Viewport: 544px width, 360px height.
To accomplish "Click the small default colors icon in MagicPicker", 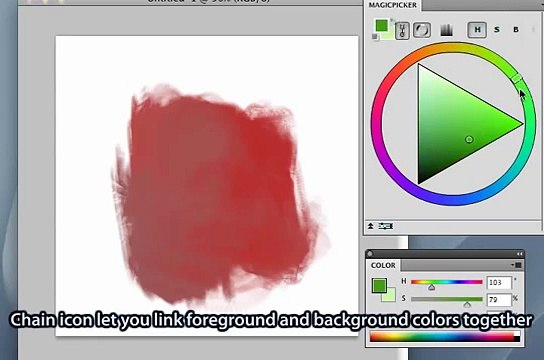I will (x=374, y=36).
